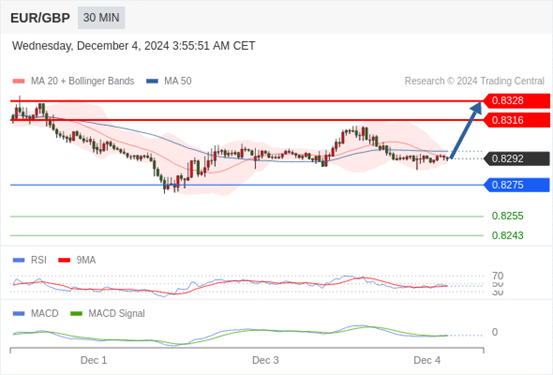
Task: Toggle the MA 50 legend entry
Action: click(169, 81)
